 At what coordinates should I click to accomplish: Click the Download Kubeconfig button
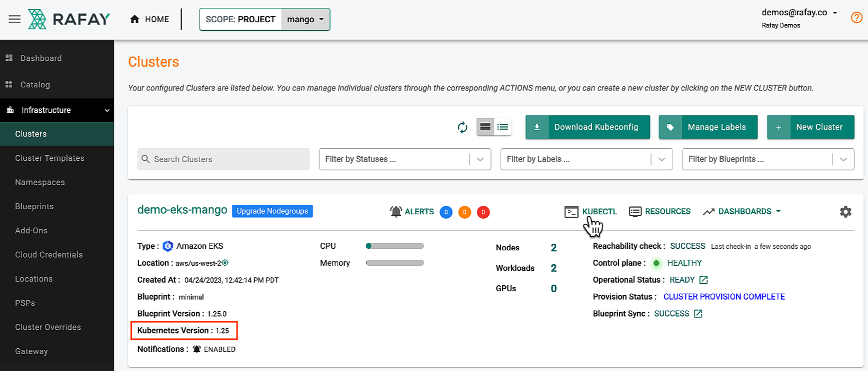(588, 127)
